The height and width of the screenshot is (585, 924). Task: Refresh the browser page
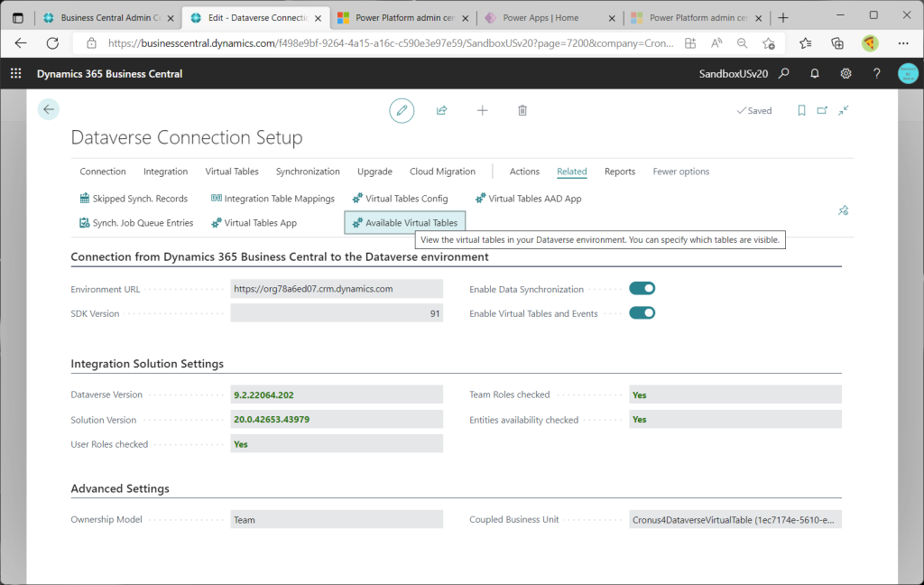[52, 43]
